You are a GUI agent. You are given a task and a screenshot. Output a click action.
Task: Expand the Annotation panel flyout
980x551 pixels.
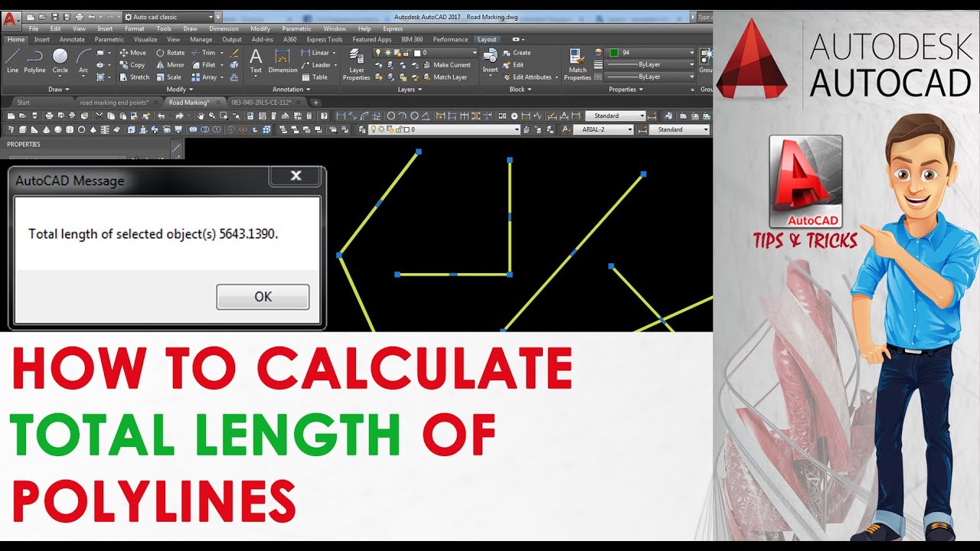(290, 90)
